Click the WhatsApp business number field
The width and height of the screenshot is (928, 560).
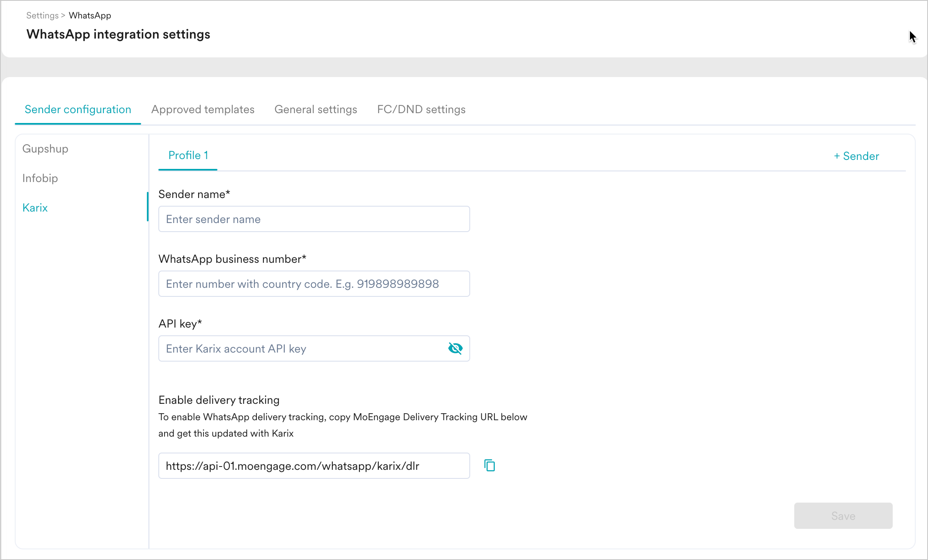(314, 284)
